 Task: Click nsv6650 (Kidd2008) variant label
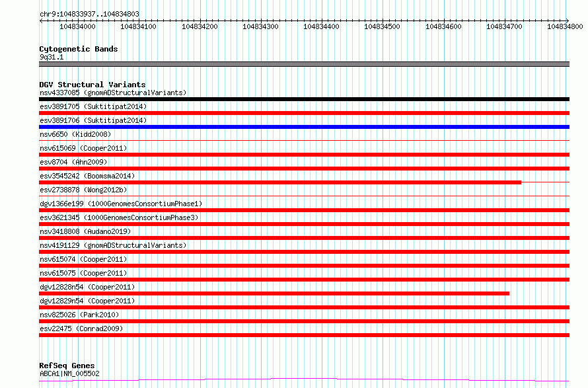click(x=75, y=134)
